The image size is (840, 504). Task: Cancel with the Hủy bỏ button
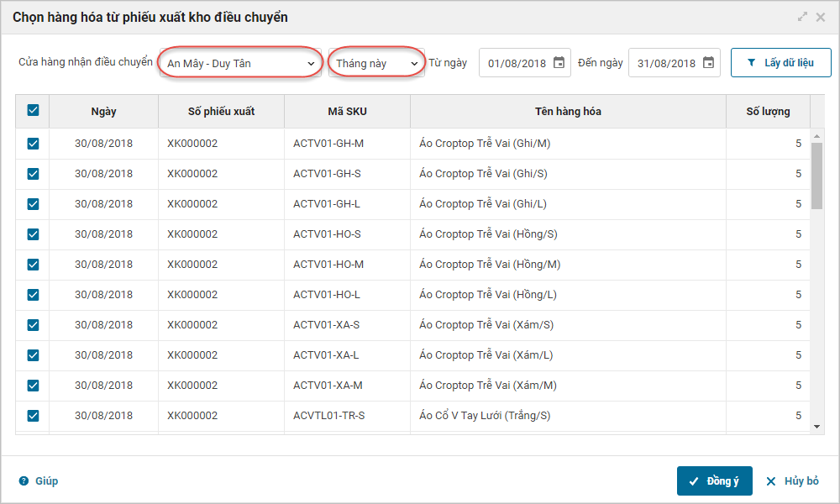(792, 481)
